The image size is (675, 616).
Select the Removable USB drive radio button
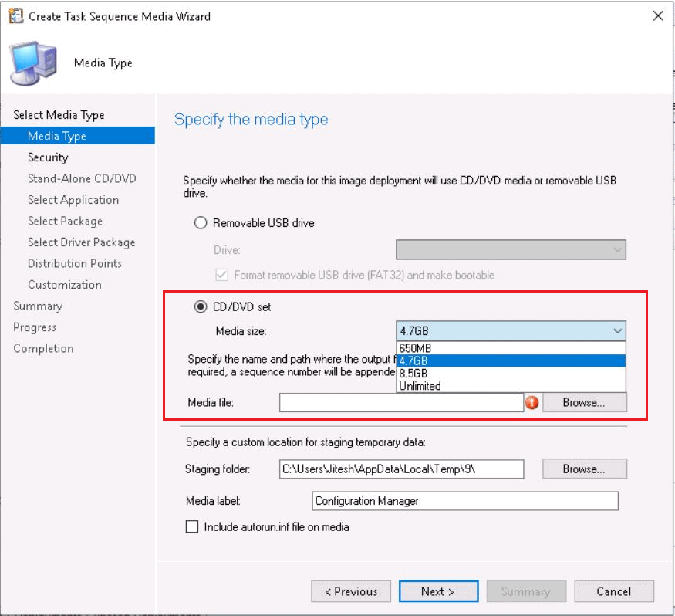tap(201, 223)
